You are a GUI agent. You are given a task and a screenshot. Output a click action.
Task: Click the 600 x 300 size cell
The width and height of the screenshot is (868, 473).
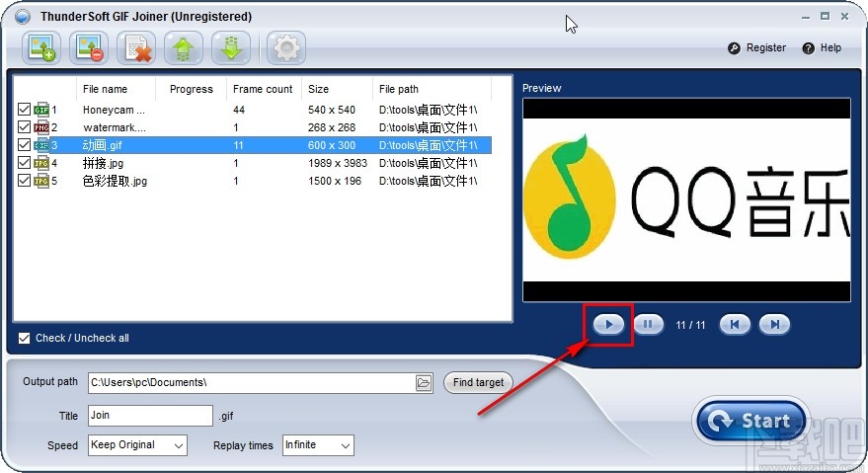point(332,145)
